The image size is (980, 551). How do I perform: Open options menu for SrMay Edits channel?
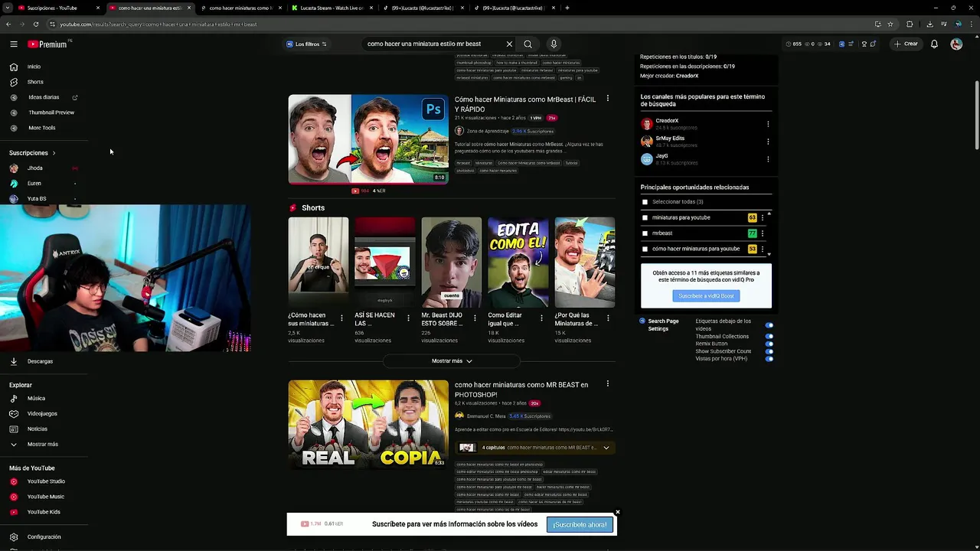click(768, 142)
